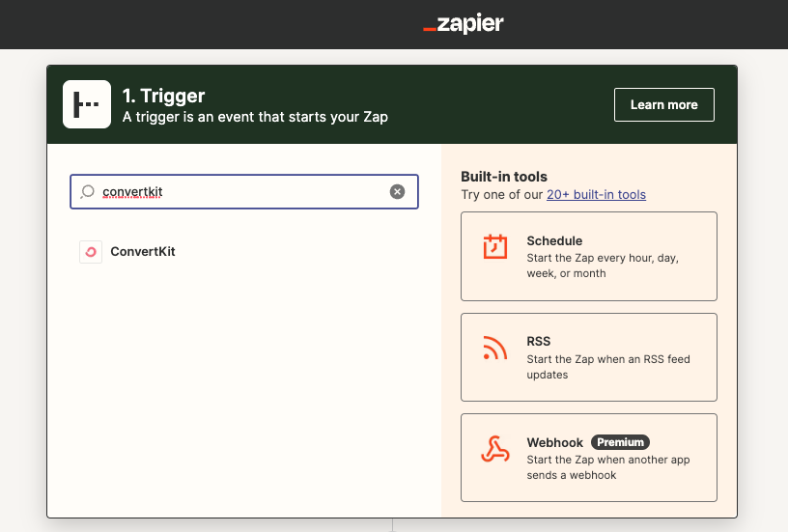Click the "Built-in tools" heading
This screenshot has height=532, width=788.
[504, 177]
